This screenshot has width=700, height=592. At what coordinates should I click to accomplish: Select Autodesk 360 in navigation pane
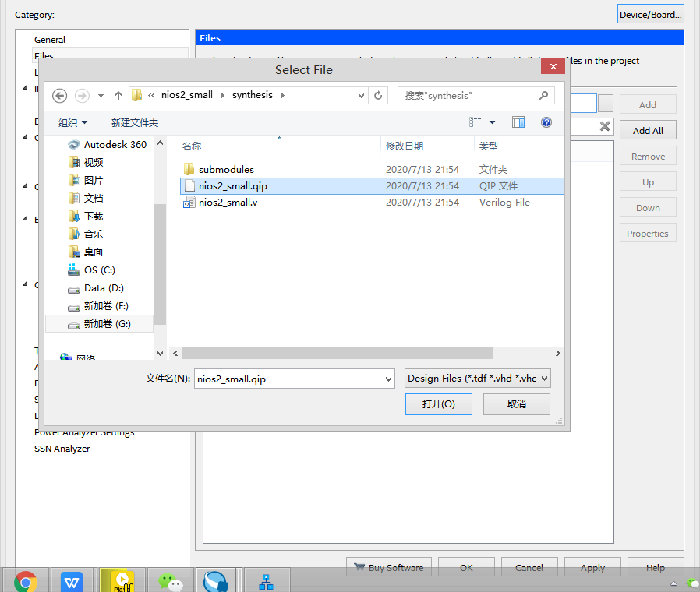[x=107, y=145]
